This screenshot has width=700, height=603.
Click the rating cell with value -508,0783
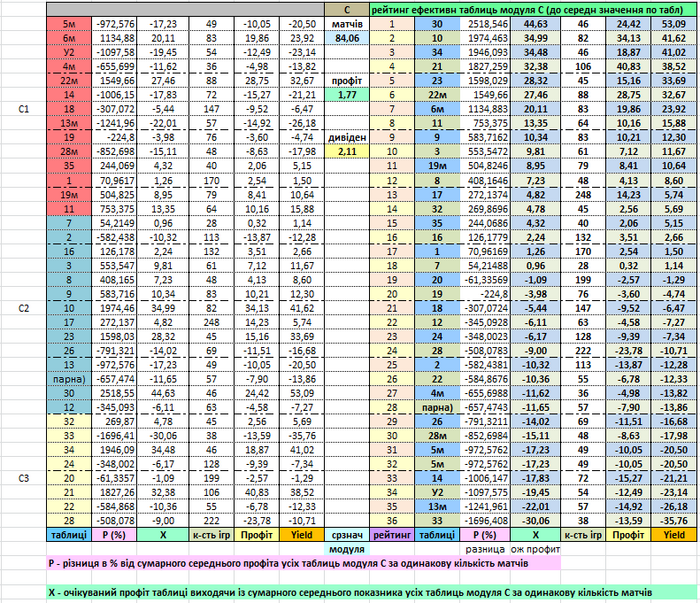coord(485,351)
